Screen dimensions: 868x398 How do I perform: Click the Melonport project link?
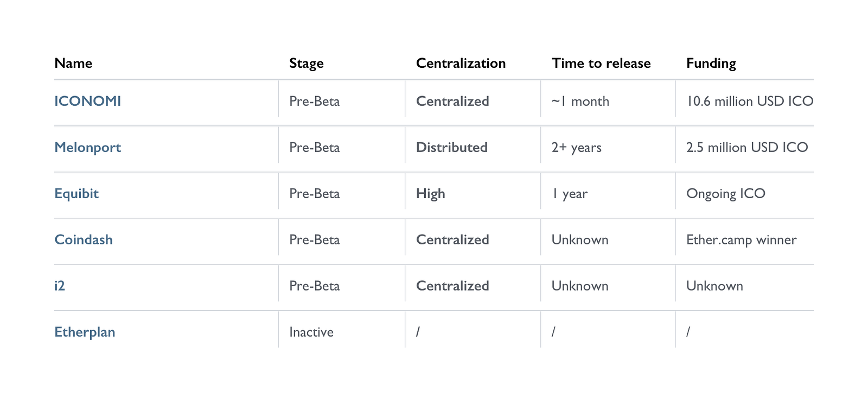tap(87, 147)
